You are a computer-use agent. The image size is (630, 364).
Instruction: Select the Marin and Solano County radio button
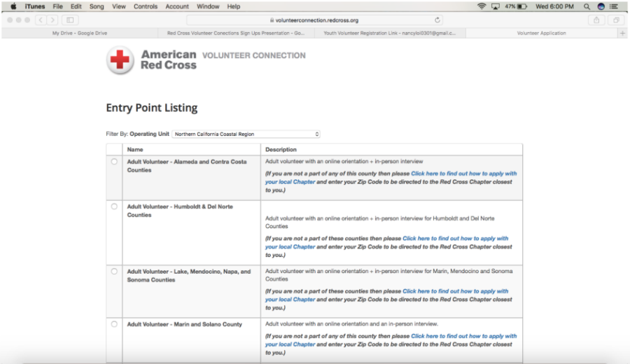click(114, 324)
